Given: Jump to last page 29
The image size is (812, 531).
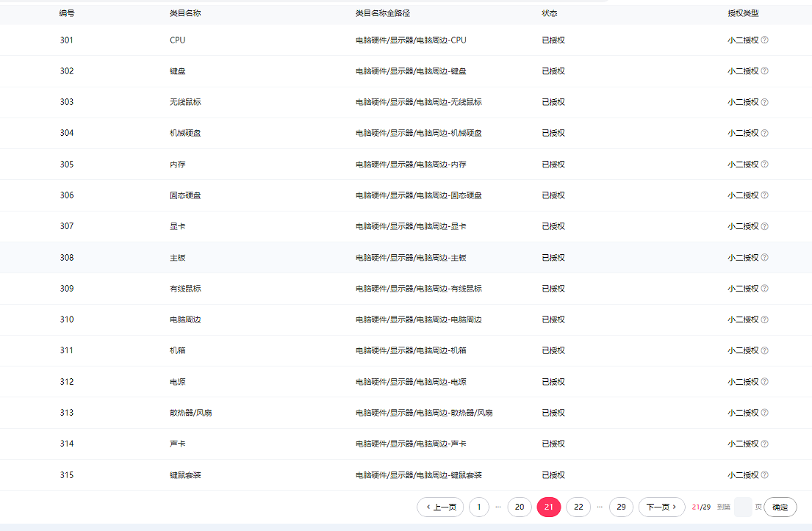Looking at the screenshot, I should point(621,507).
